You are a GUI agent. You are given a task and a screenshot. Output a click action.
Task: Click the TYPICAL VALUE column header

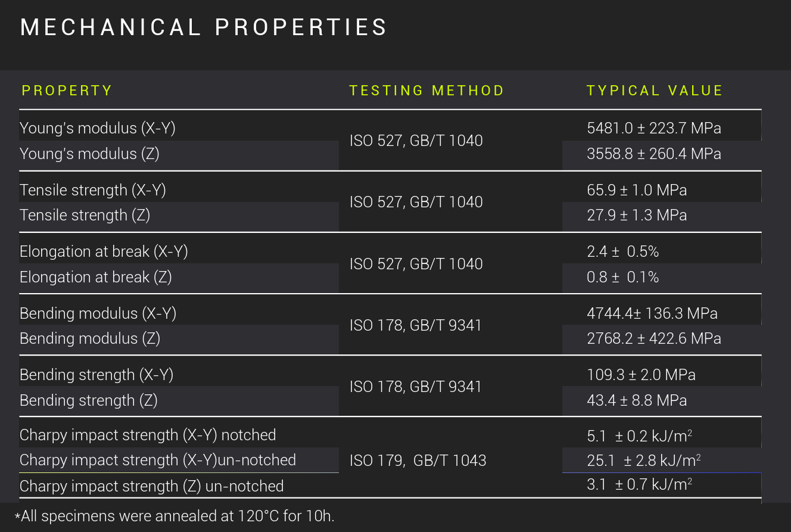click(654, 91)
